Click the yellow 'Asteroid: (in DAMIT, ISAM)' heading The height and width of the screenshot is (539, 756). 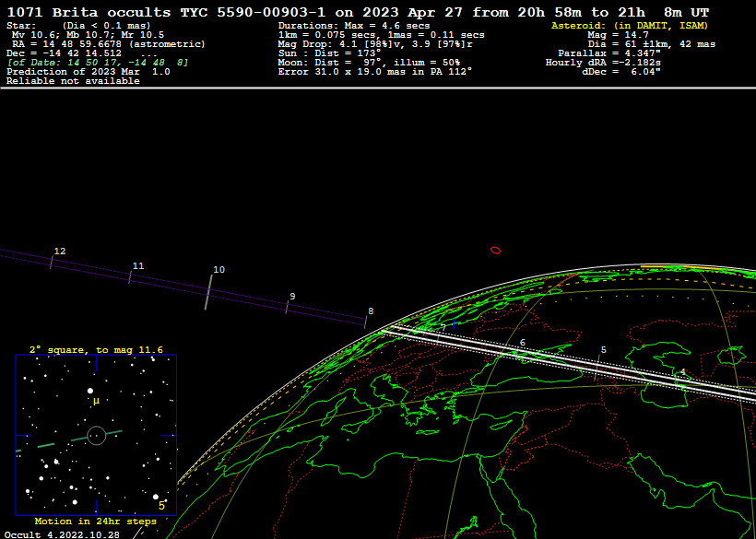[x=630, y=26]
